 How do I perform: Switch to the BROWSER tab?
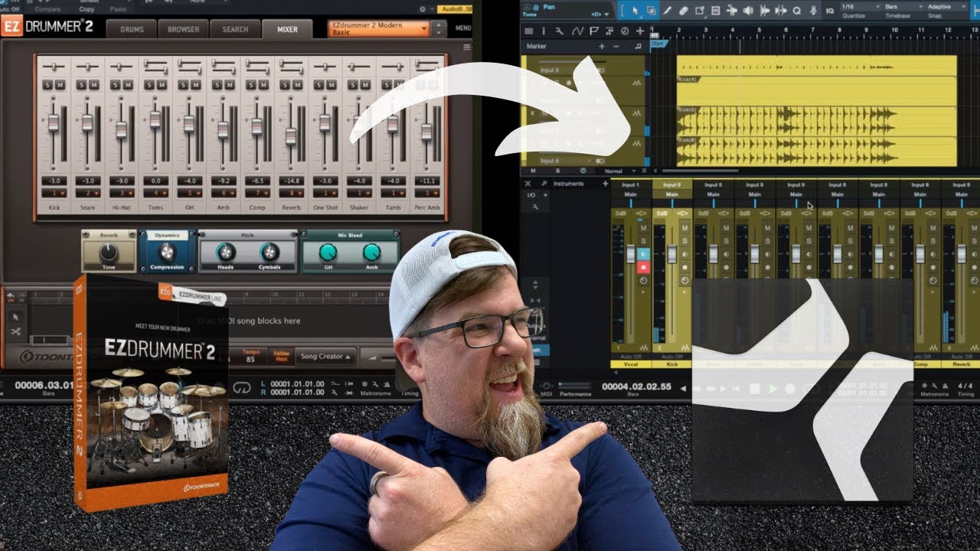[183, 29]
